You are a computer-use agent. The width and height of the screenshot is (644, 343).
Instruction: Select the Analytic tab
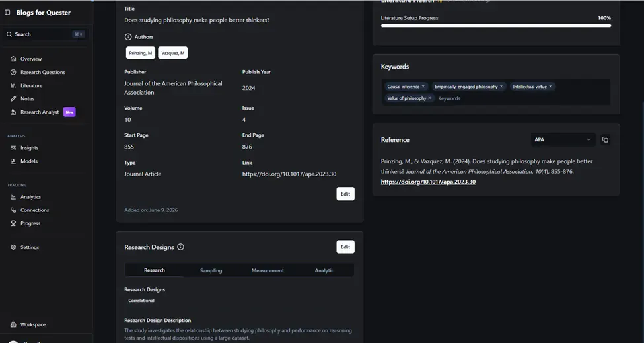[324, 270]
